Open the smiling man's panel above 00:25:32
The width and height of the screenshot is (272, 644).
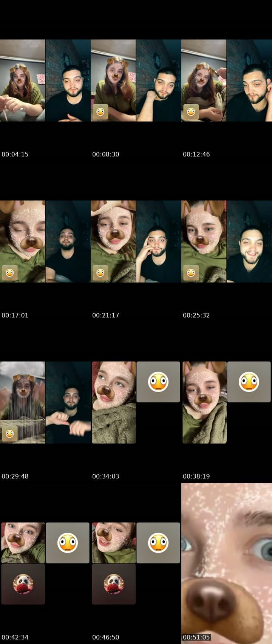coord(249,241)
